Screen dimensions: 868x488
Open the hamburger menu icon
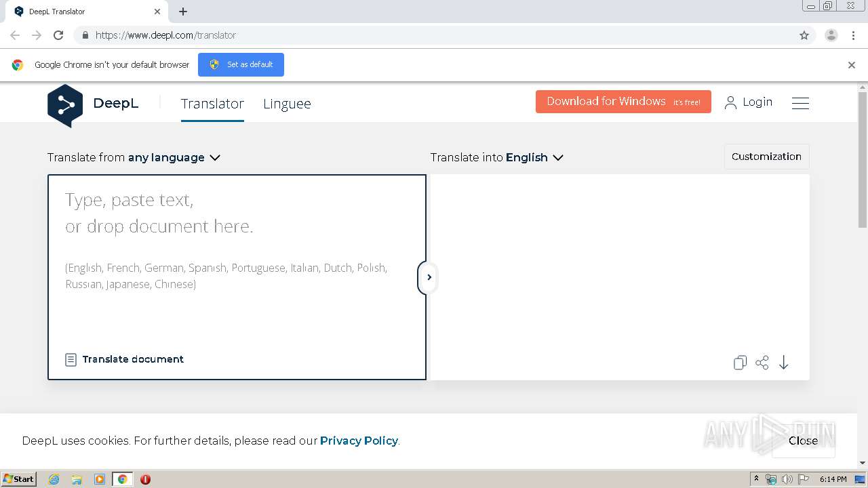coord(800,103)
